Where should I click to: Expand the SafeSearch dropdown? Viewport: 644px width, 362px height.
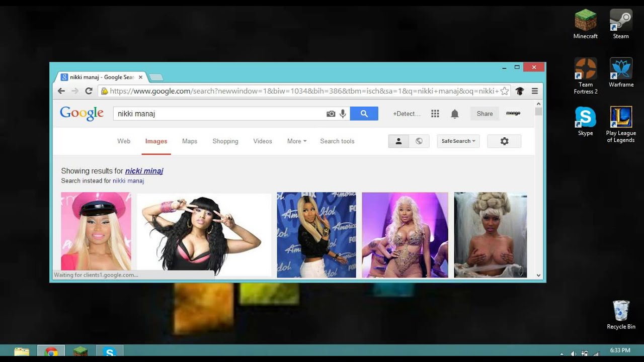458,141
